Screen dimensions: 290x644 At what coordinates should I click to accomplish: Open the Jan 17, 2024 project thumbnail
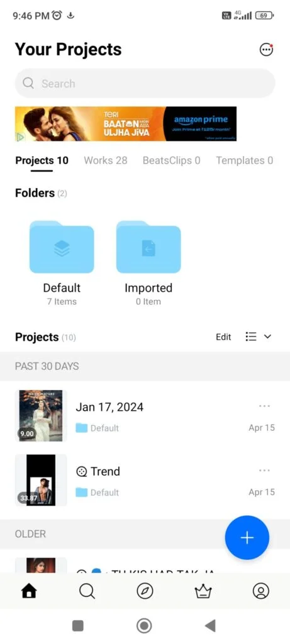(41, 416)
